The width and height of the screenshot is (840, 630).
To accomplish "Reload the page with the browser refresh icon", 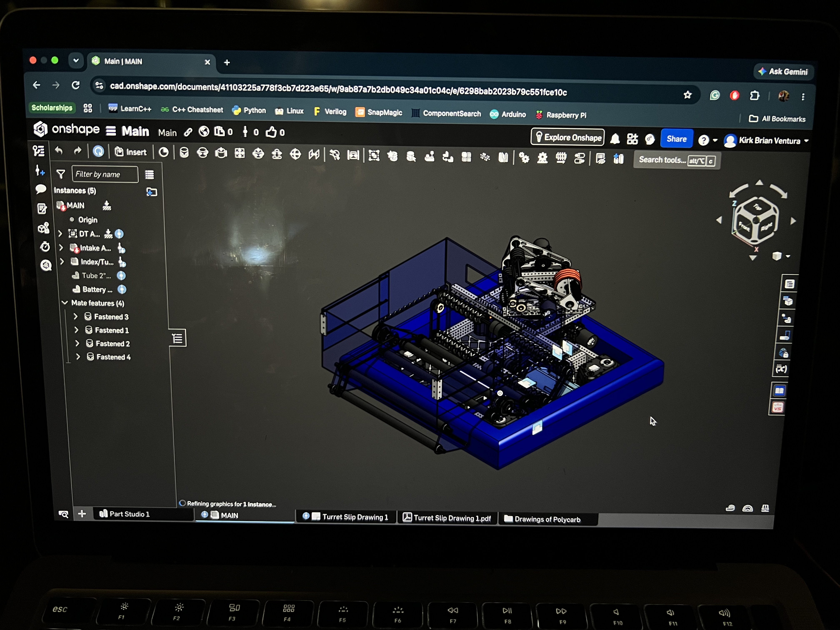I will 76,85.
